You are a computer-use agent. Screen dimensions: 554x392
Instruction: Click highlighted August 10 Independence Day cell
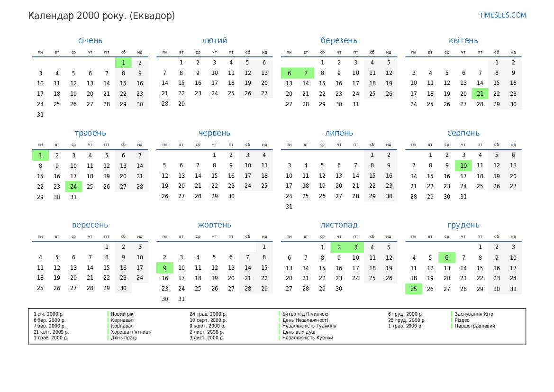coord(463,165)
